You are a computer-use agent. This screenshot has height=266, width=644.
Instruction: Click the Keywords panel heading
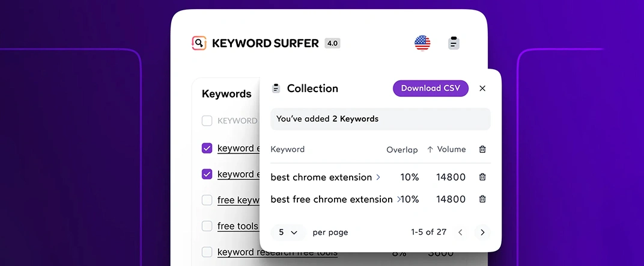[226, 94]
